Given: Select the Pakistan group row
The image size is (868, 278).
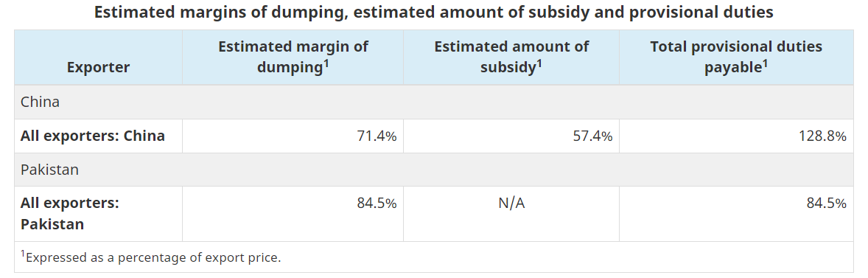Looking at the screenshot, I should (x=434, y=170).
